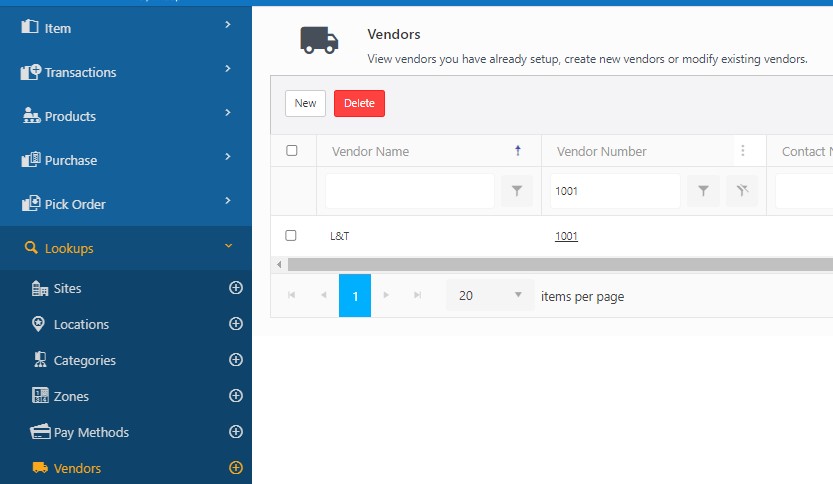Click the New vendor button
The height and width of the screenshot is (484, 833).
pos(305,103)
